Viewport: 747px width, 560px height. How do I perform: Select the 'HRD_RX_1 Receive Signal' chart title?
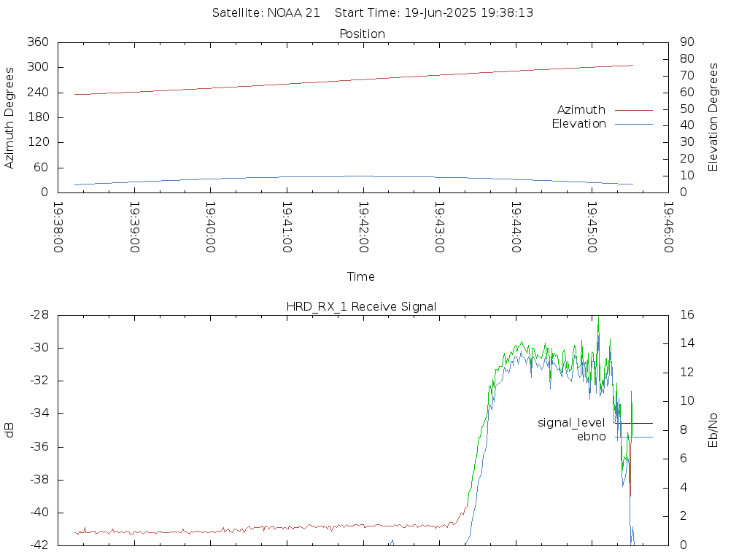361,307
